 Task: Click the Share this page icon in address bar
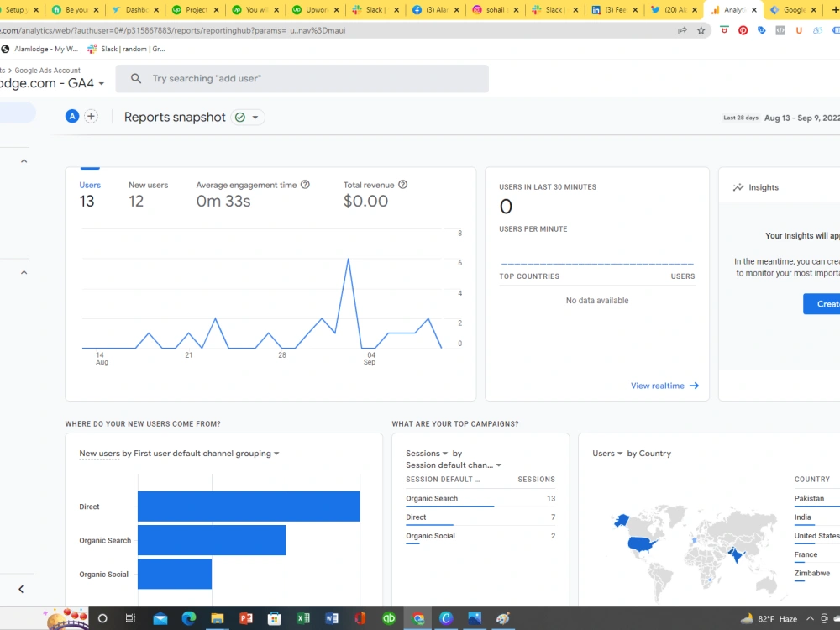pos(682,30)
